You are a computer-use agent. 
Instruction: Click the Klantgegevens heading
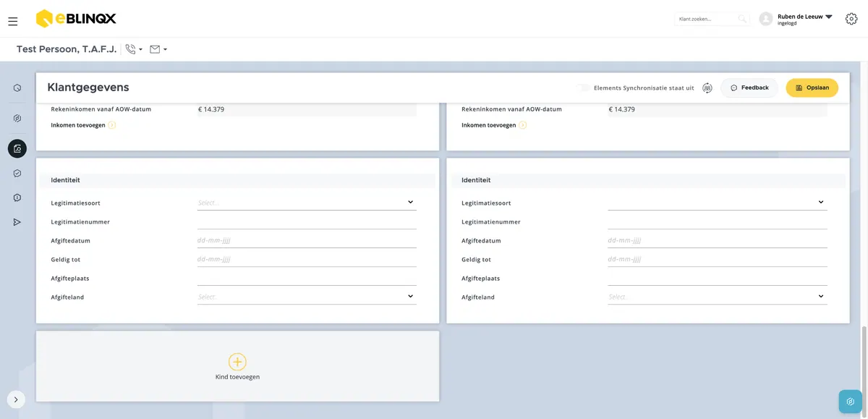pyautogui.click(x=88, y=88)
